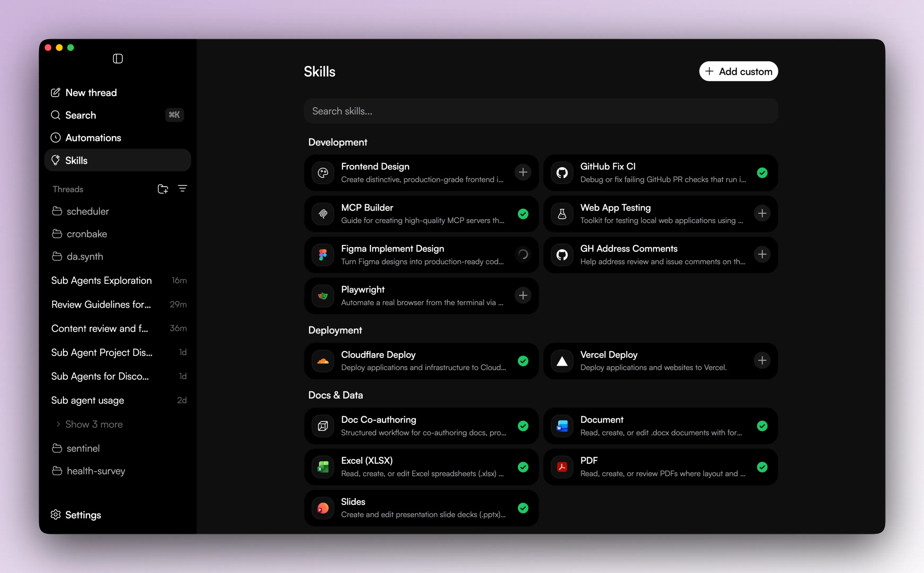The image size is (924, 573).
Task: Expand the scheduler folder
Action: [x=88, y=211]
